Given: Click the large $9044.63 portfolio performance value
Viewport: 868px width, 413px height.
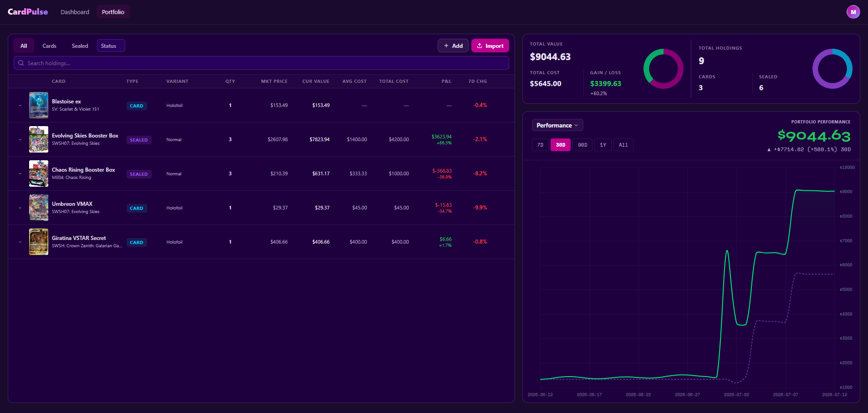Looking at the screenshot, I should point(814,136).
